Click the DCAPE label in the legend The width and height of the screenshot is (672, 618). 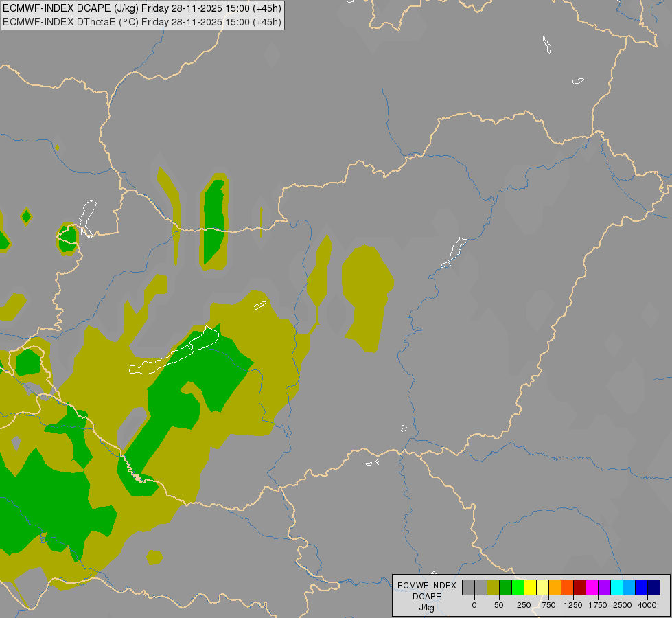(427, 597)
